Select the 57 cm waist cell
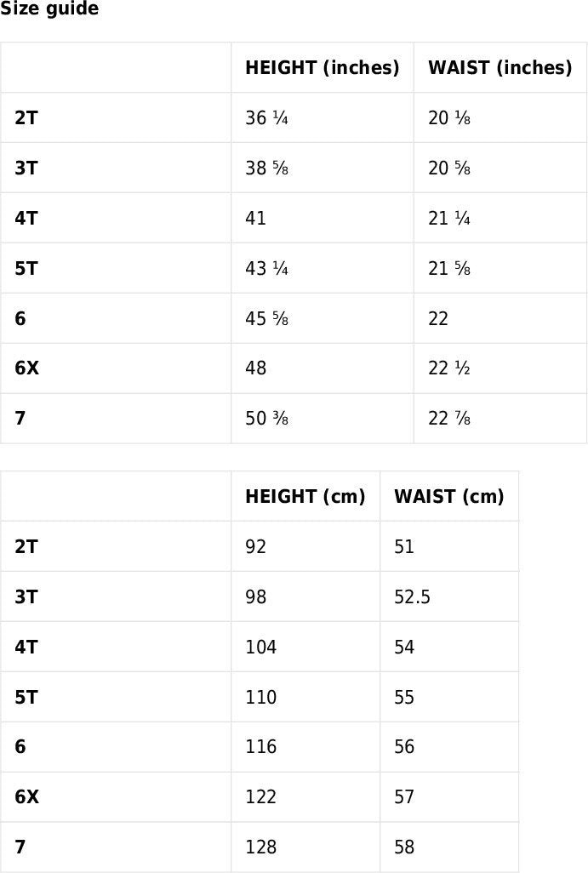 click(x=404, y=797)
